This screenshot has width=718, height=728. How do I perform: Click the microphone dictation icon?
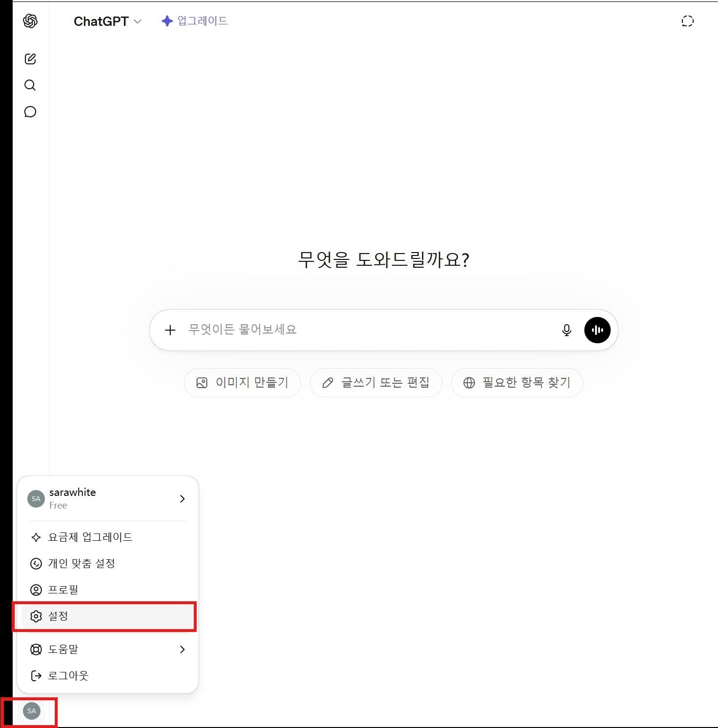(x=566, y=330)
